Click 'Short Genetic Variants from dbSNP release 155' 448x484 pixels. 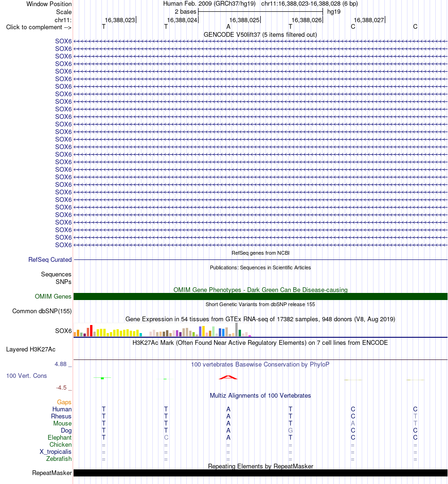point(260,304)
